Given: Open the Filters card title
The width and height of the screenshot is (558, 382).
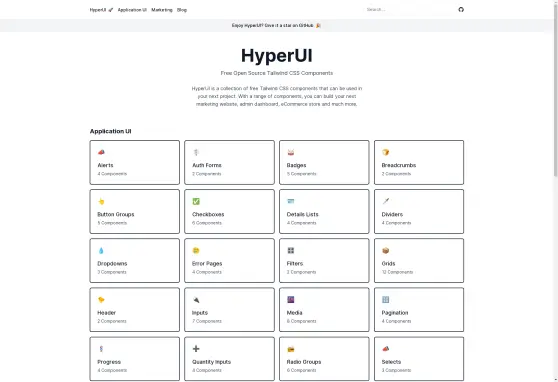Looking at the screenshot, I should tap(295, 263).
